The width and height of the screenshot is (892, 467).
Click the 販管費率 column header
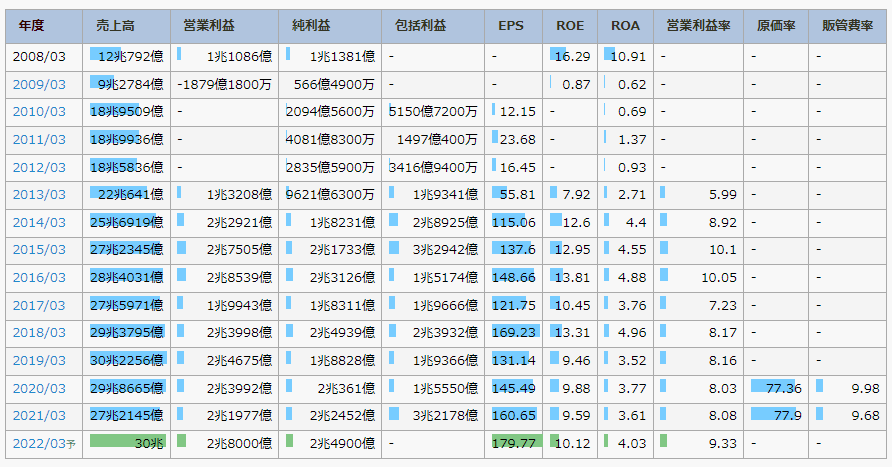[x=848, y=26]
